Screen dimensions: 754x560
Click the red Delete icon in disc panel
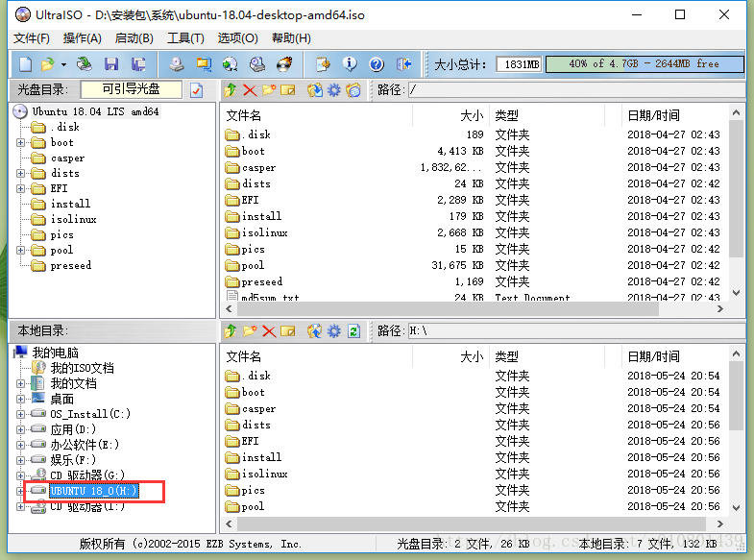(250, 90)
